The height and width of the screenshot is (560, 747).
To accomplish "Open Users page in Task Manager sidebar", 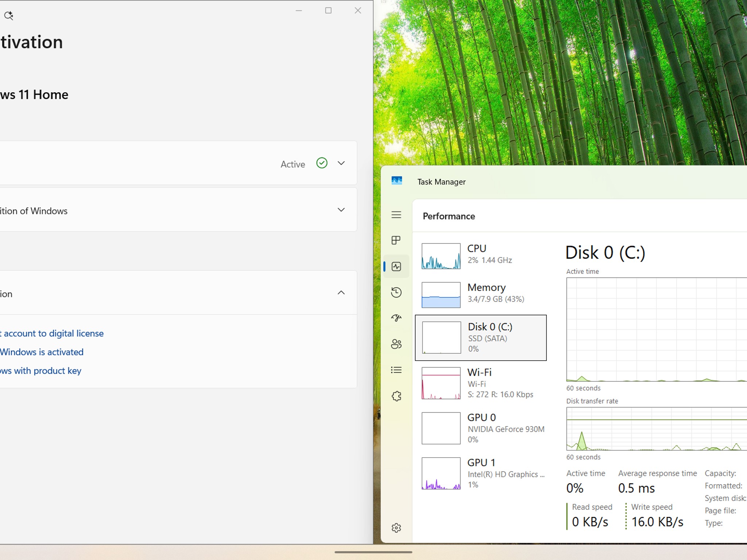I will (396, 344).
